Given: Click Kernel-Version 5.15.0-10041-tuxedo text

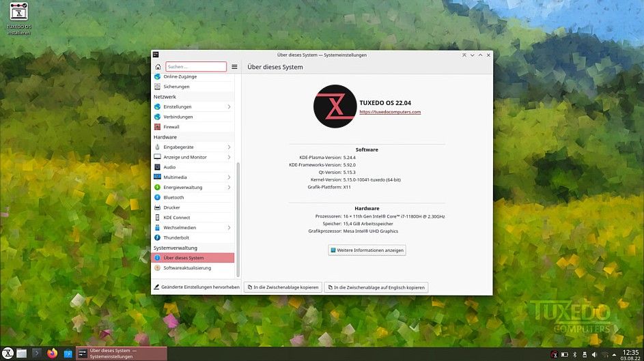Looking at the screenshot, I should pos(372,179).
